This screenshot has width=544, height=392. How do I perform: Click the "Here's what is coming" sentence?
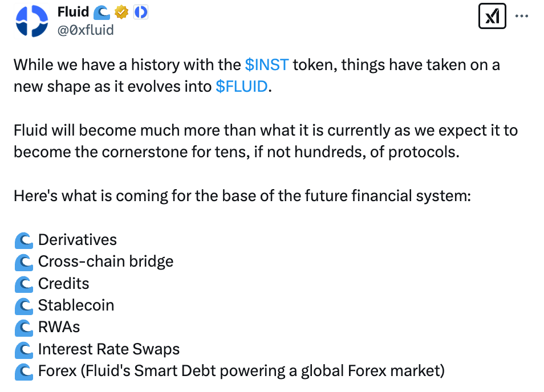pyautogui.click(x=242, y=196)
